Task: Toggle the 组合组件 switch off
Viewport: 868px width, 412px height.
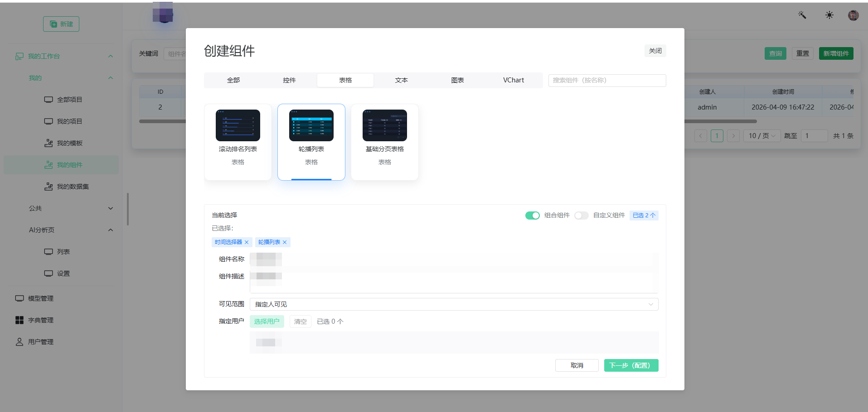Action: pos(532,216)
